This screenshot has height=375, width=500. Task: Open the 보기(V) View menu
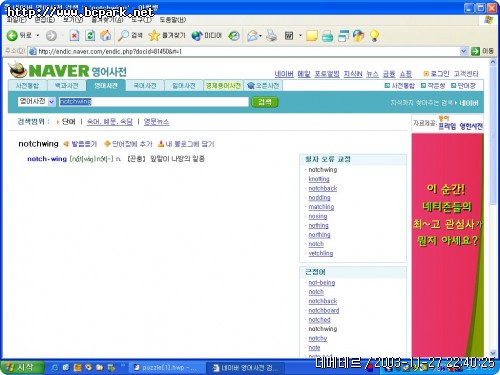(x=73, y=20)
